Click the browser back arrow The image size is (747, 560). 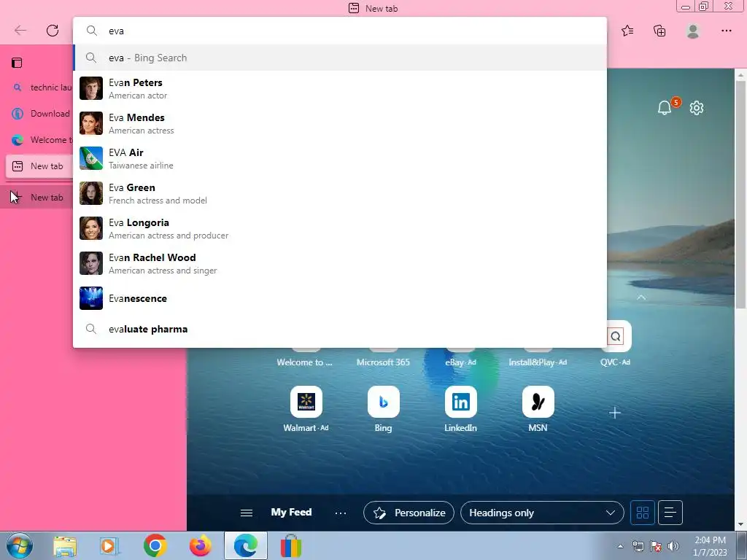point(20,31)
